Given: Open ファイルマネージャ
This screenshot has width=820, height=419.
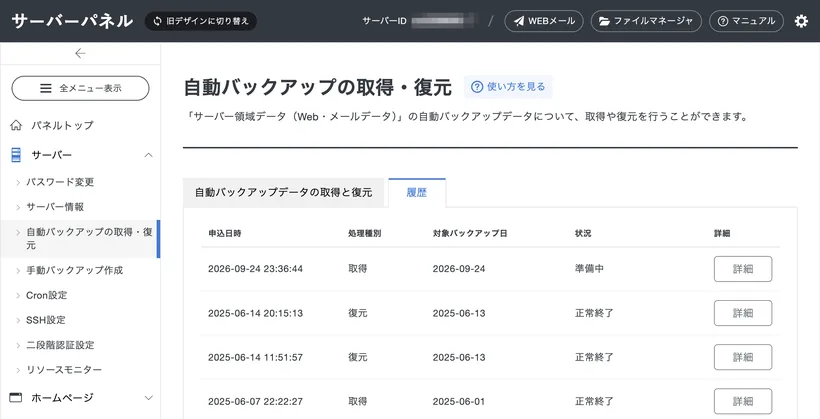Looking at the screenshot, I should point(646,21).
